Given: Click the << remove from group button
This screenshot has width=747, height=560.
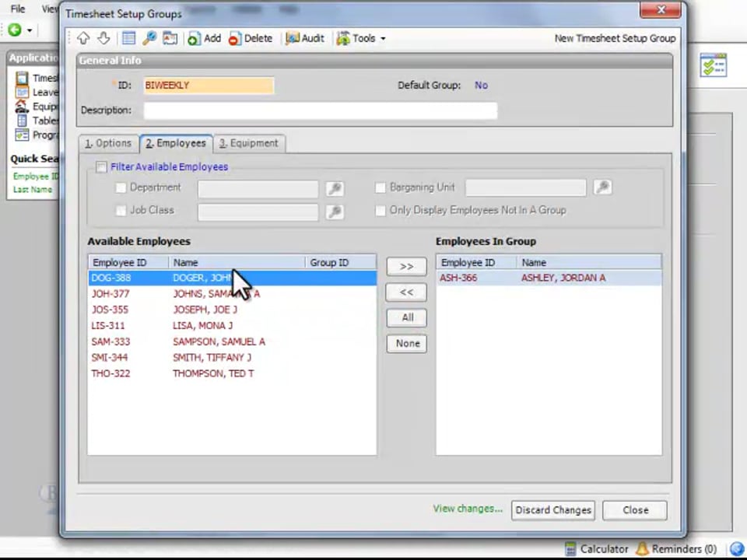Looking at the screenshot, I should (406, 292).
